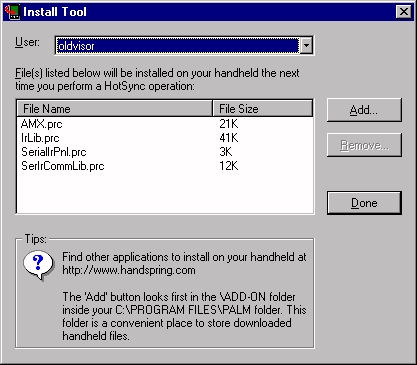417x365 pixels.
Task: Sort by File Name column header
Action: pos(114,109)
